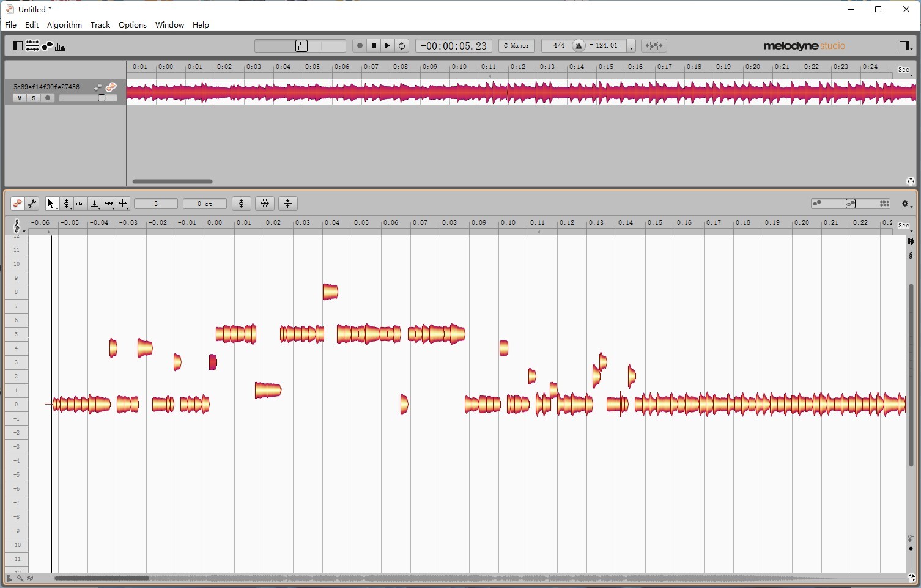Enable cycle playback mode
The height and width of the screenshot is (588, 921).
pyautogui.click(x=402, y=45)
